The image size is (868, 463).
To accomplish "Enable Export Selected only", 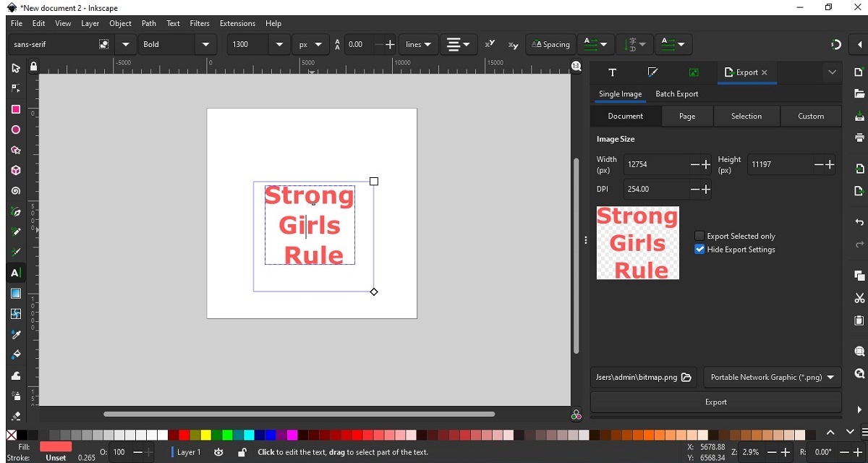I will 699,235.
